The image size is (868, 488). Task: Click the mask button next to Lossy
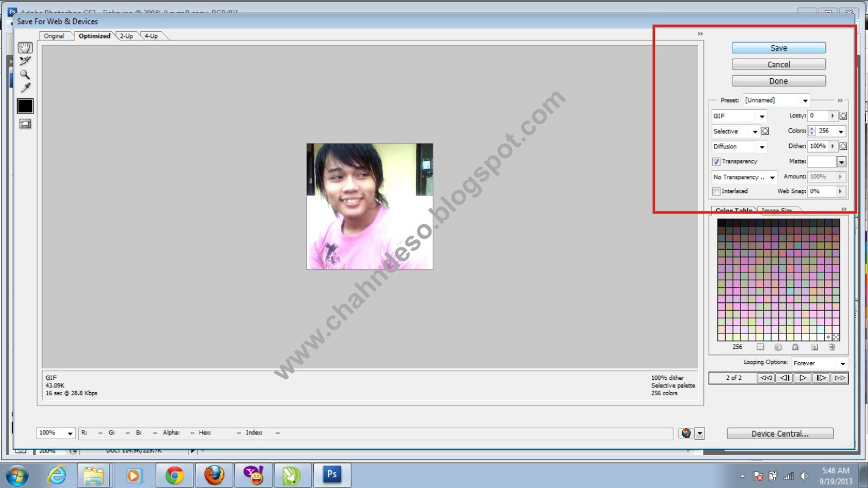[x=843, y=115]
